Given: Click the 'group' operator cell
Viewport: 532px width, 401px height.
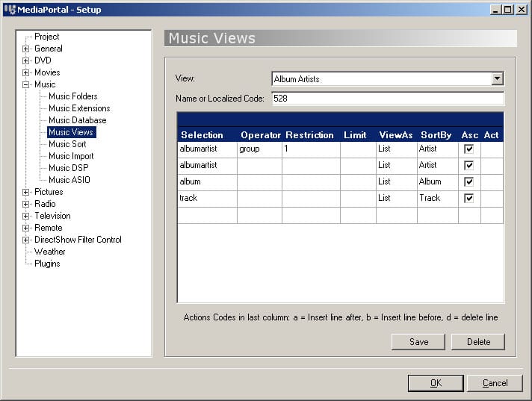Looking at the screenshot, I should click(259, 149).
